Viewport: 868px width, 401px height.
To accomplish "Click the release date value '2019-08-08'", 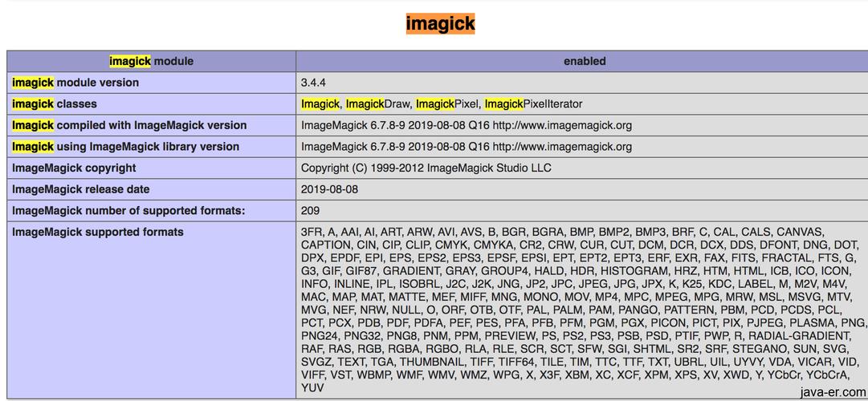I will pyautogui.click(x=329, y=189).
